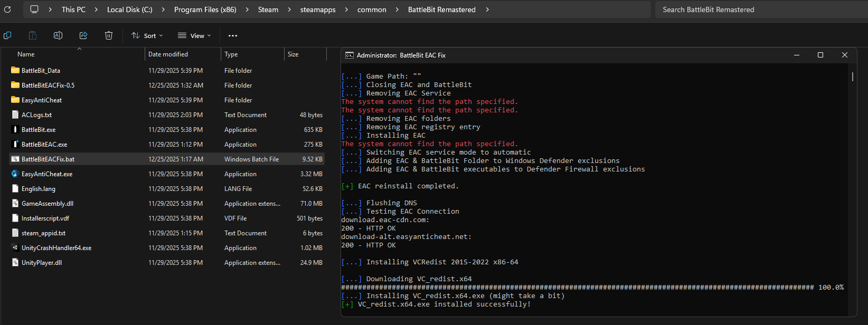Click the console window title bar icon
The height and width of the screenshot is (325, 868).
[350, 55]
